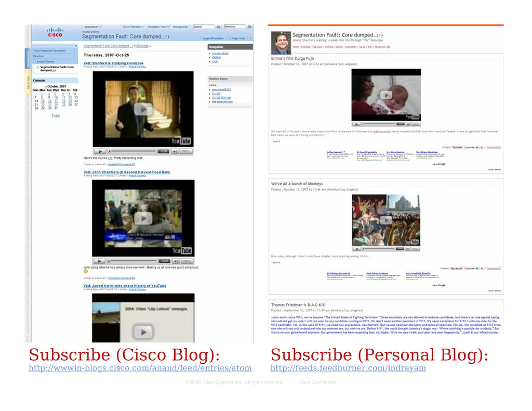Play the Stanford Facebook video overlay button

[143, 109]
